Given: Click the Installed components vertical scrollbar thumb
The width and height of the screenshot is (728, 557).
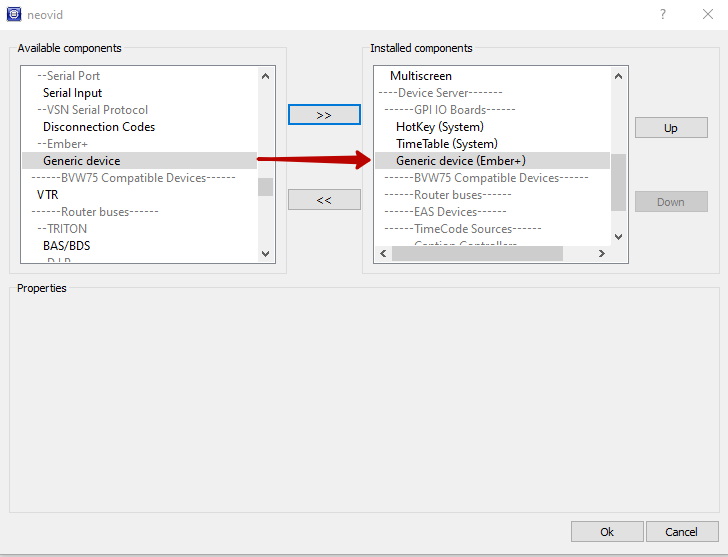Looking at the screenshot, I should 618,182.
